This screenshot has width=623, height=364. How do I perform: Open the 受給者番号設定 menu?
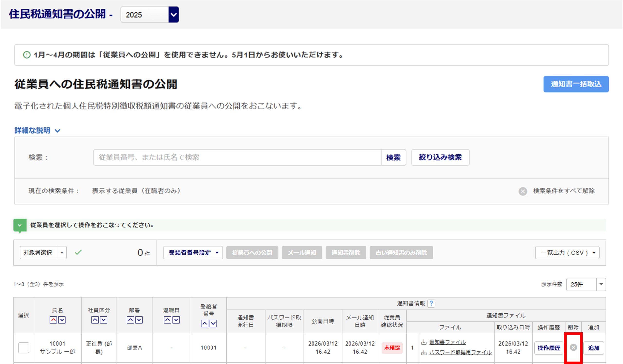click(x=193, y=253)
